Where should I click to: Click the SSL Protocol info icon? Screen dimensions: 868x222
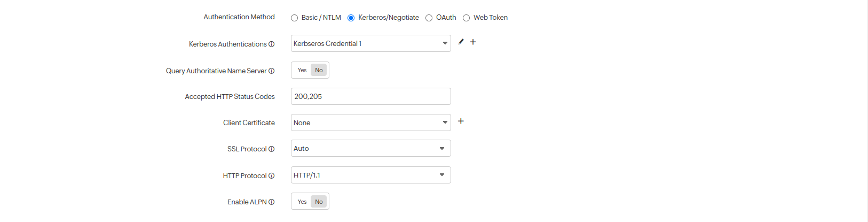pos(272,149)
